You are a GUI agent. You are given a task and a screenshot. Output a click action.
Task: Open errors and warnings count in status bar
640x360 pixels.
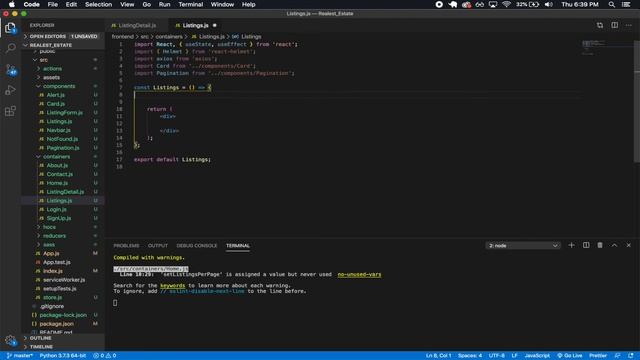pos(105,356)
